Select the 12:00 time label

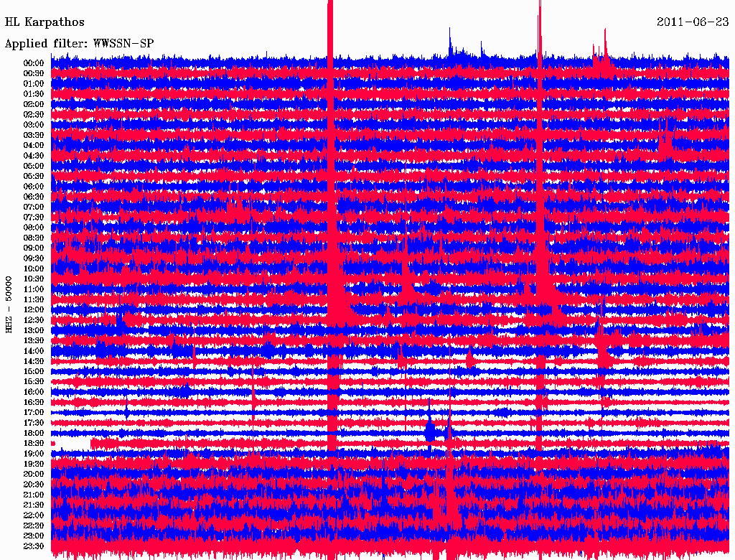tap(34, 309)
